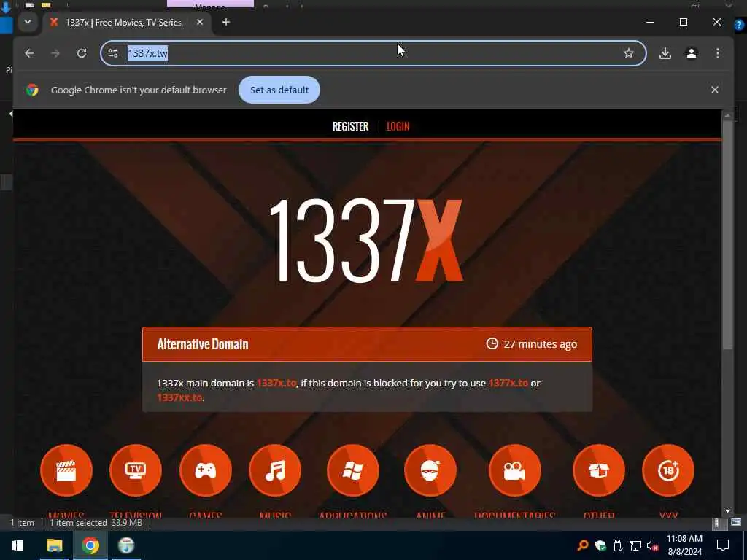Open the 1377x.to alternative domain link
This screenshot has height=560, width=747.
click(508, 383)
